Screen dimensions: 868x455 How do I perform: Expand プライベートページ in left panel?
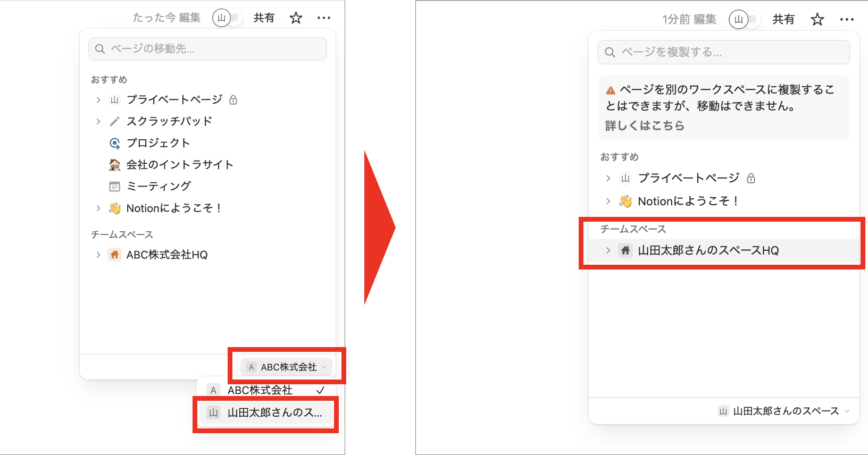98,100
